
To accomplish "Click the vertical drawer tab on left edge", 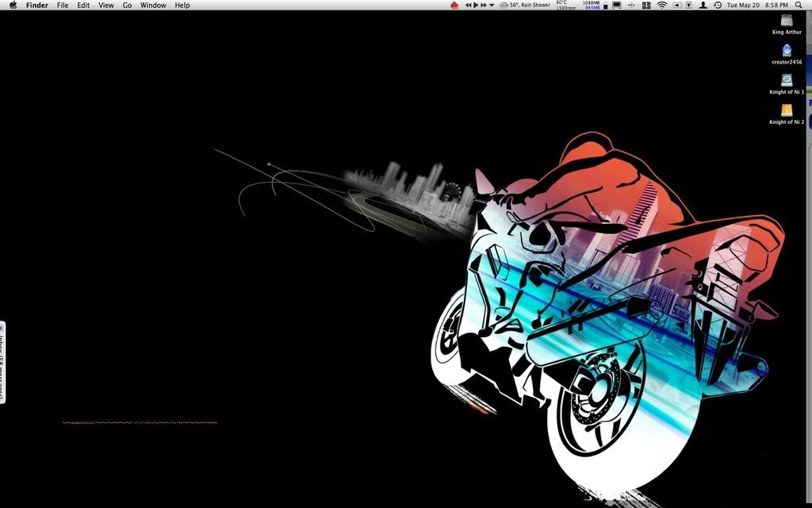I will [4, 365].
